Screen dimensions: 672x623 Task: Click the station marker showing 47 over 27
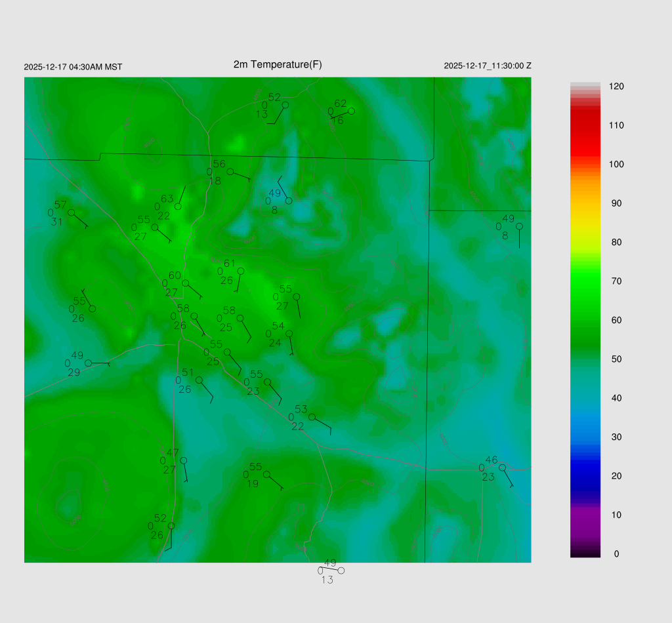(x=183, y=460)
